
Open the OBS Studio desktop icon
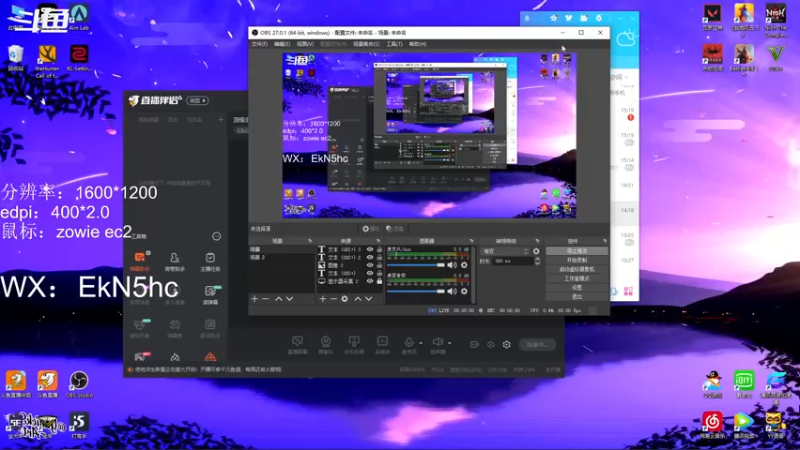pyautogui.click(x=79, y=385)
